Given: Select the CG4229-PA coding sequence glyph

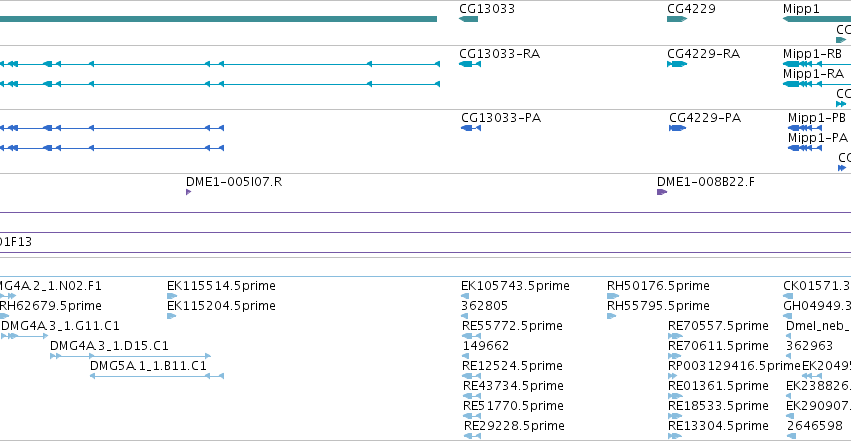Looking at the screenshot, I should (x=677, y=128).
